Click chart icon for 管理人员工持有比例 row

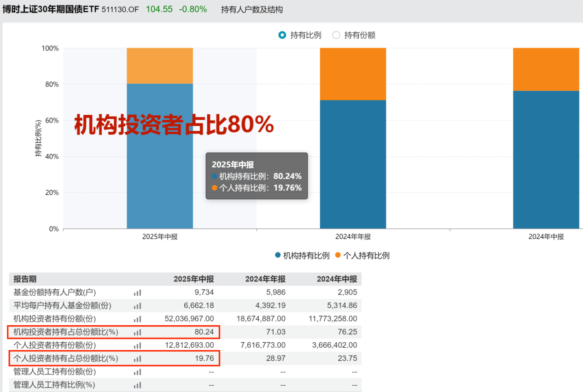(x=137, y=385)
